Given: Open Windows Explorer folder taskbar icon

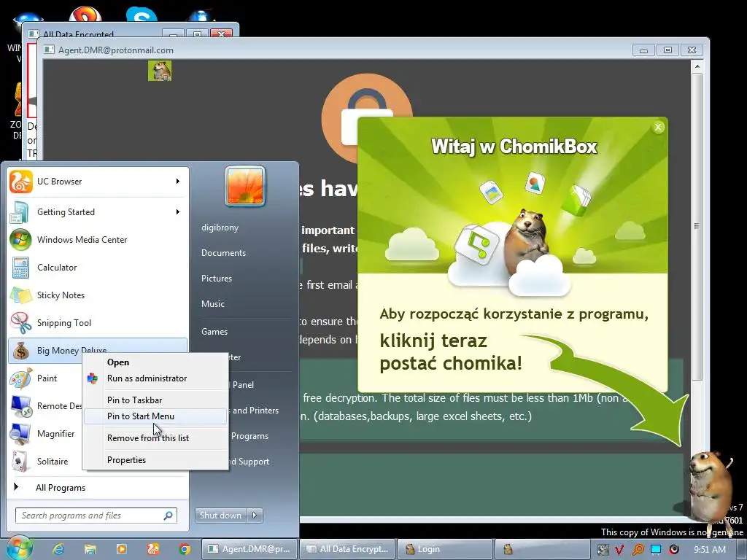Looking at the screenshot, I should click(x=90, y=549).
